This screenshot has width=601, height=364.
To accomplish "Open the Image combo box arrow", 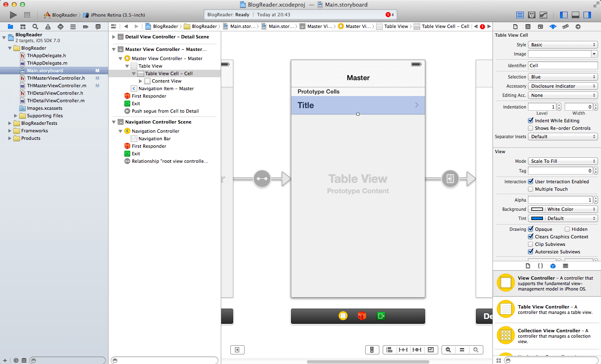I will pos(594,54).
